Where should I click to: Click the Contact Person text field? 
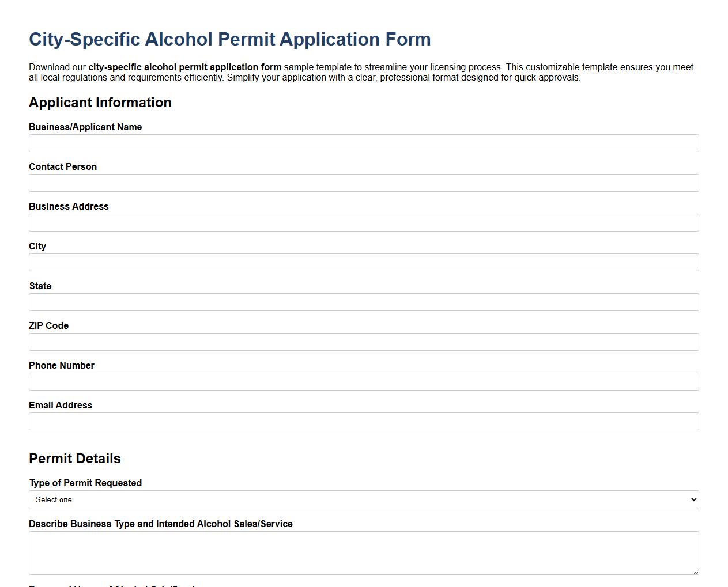coord(363,183)
